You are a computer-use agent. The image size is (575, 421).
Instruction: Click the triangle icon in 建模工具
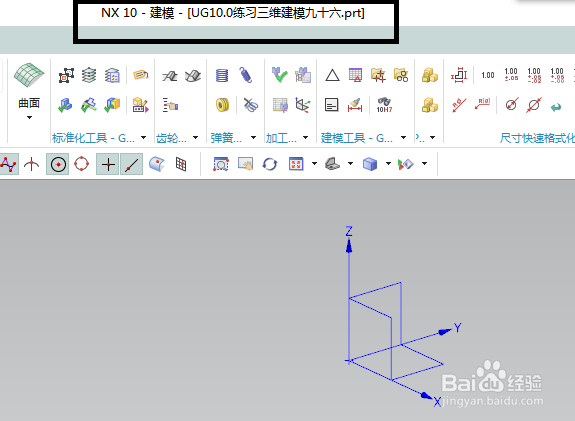point(332,76)
